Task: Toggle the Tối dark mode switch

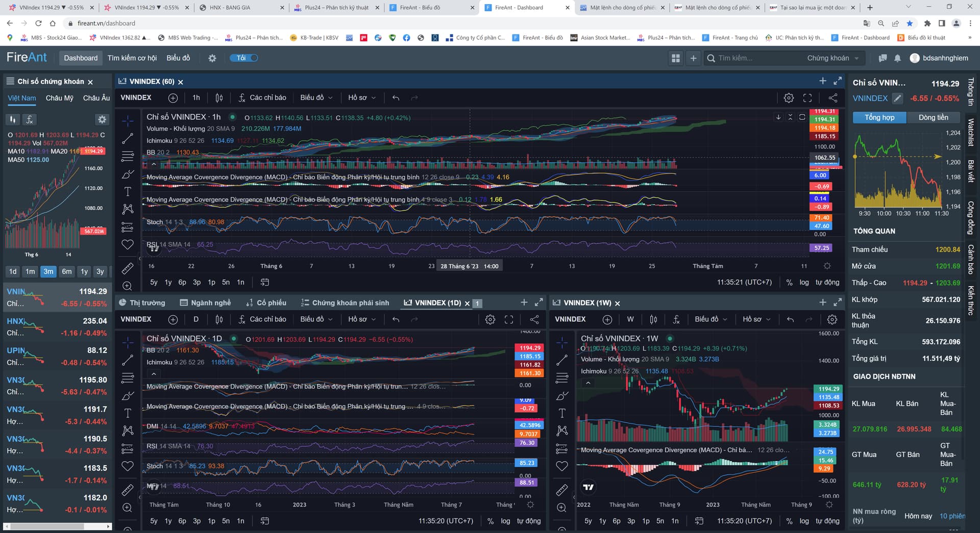Action: coord(244,58)
